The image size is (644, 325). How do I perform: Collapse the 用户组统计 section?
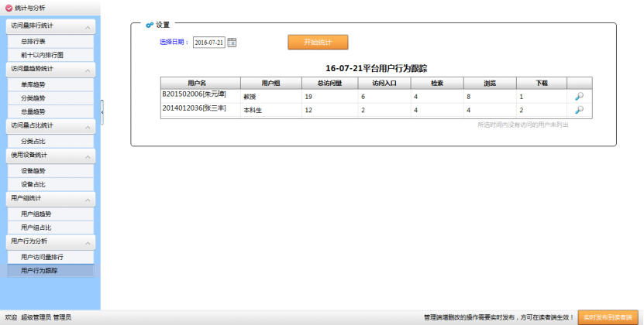click(88, 199)
